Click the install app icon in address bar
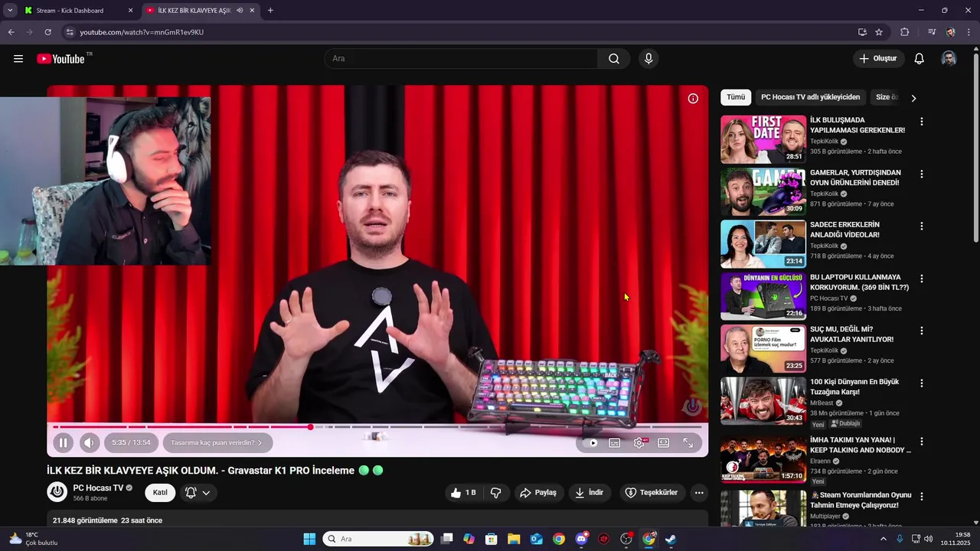Image resolution: width=980 pixels, height=551 pixels. pyautogui.click(x=862, y=32)
